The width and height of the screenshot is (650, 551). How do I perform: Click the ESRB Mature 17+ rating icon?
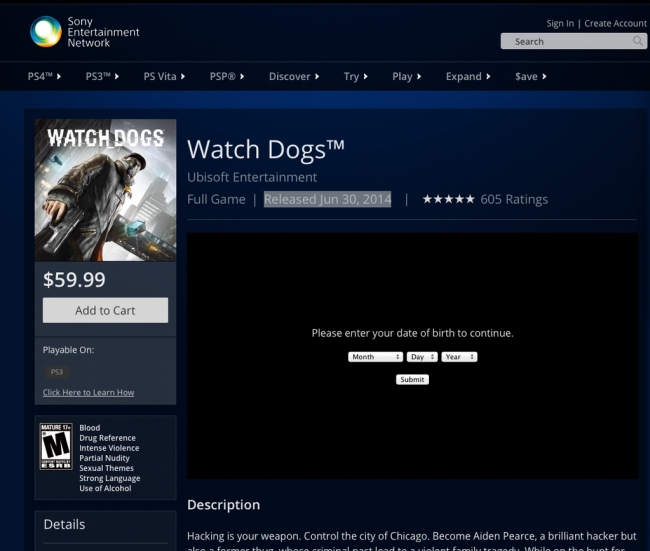click(55, 446)
